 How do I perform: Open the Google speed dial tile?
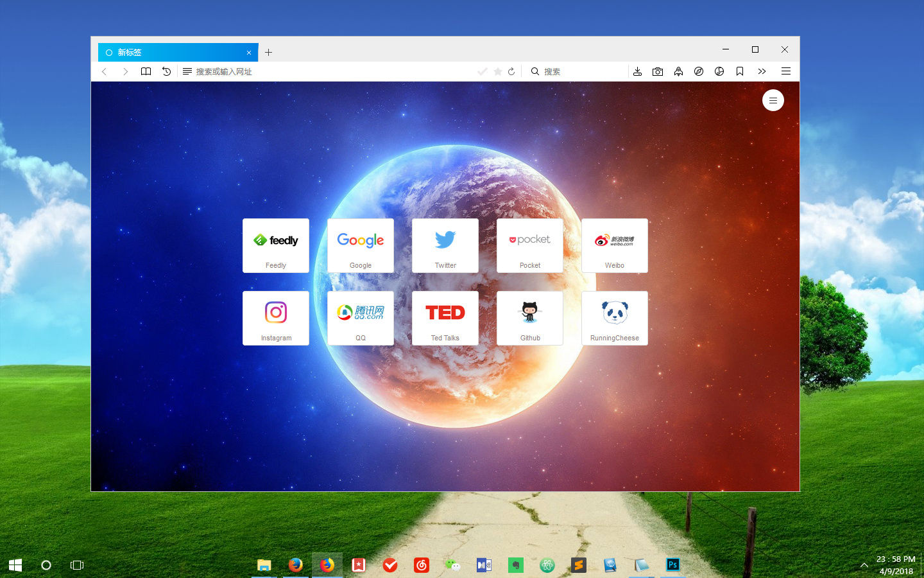point(361,246)
